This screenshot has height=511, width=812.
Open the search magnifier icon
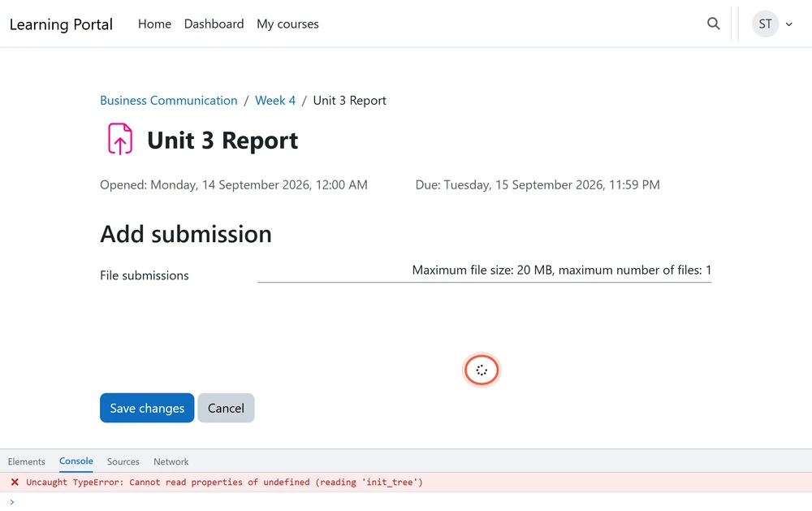[x=714, y=24]
